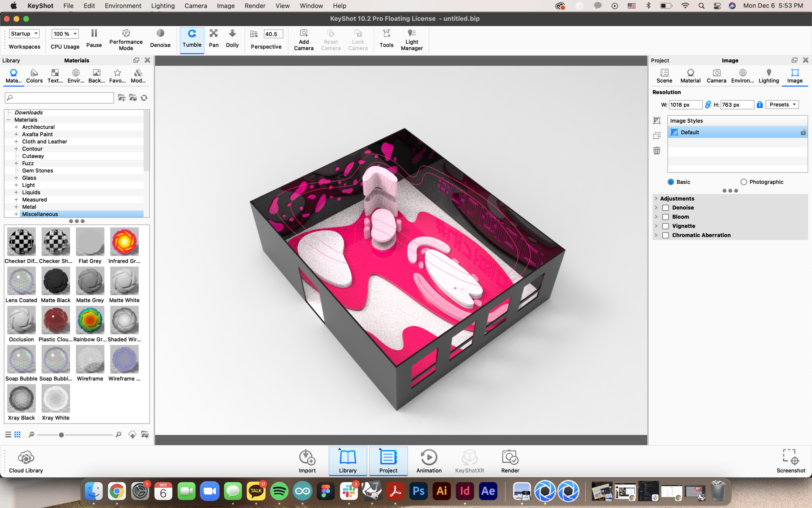Toggle the Denoise toolbar icon
This screenshot has width=812, height=508.
160,39
